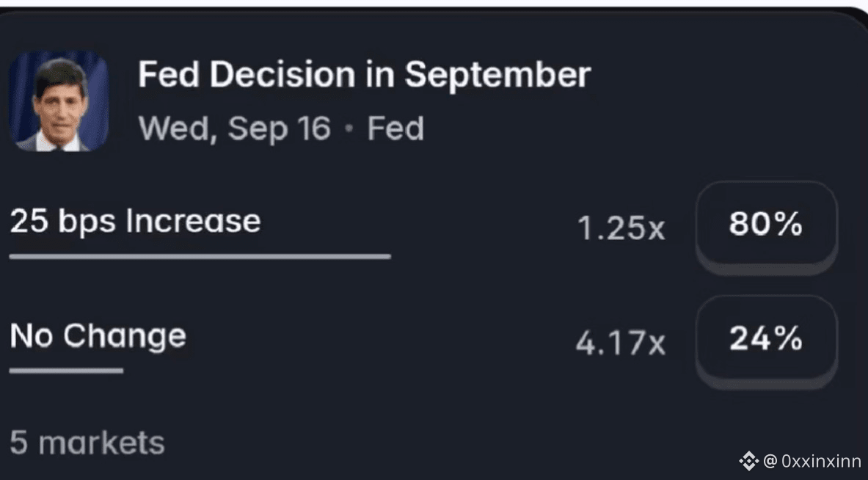Click the 4.17x payout multiplier
The height and width of the screenshot is (480, 868).
pyautogui.click(x=621, y=343)
